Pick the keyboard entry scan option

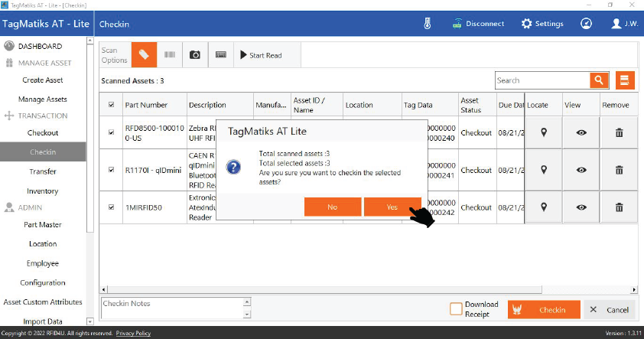220,55
